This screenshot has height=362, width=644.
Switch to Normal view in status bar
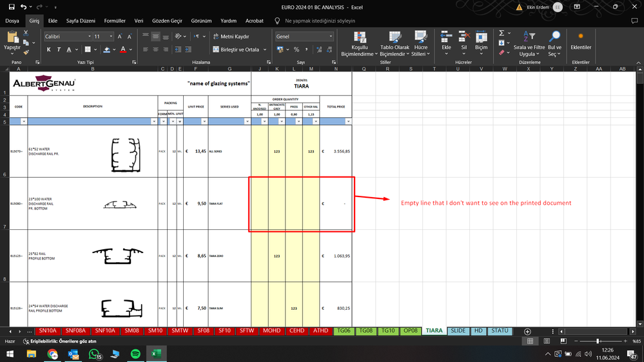[531, 341]
